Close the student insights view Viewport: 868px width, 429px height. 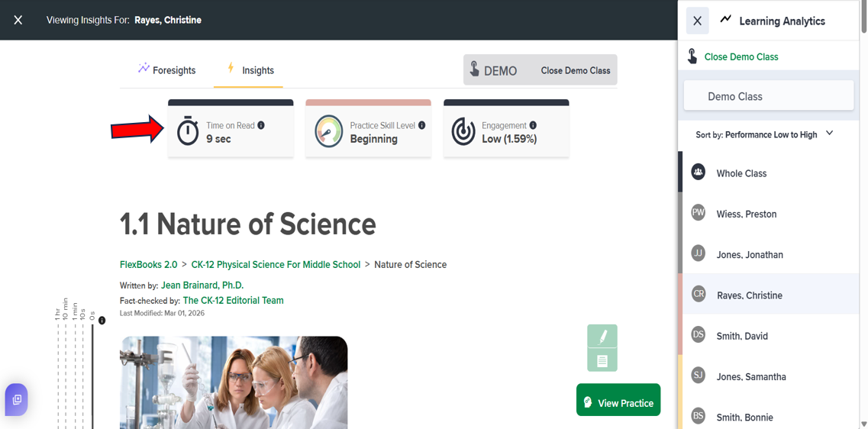[18, 20]
